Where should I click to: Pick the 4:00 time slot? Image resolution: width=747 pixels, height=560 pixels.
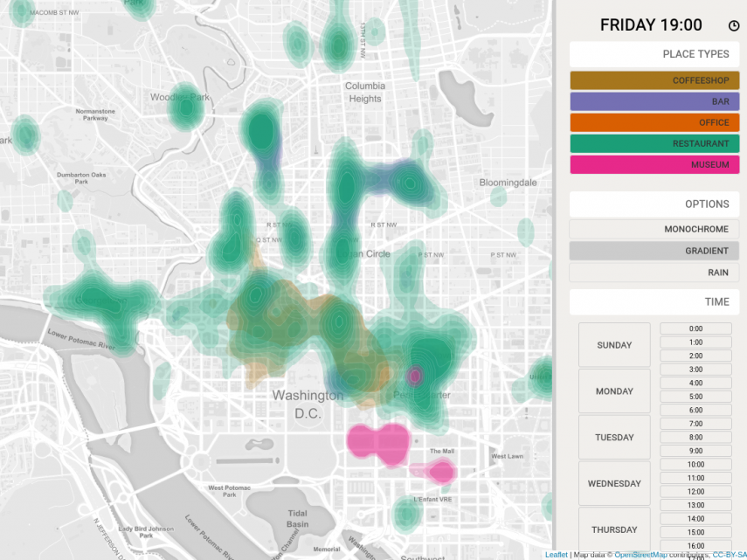(x=695, y=383)
